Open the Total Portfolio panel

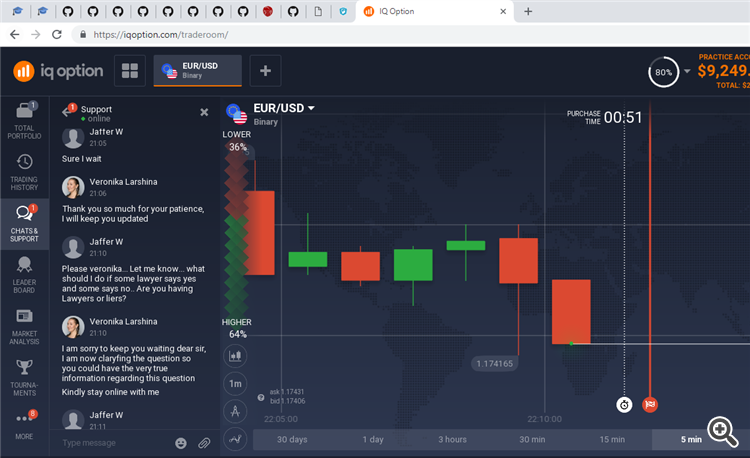[x=24, y=121]
